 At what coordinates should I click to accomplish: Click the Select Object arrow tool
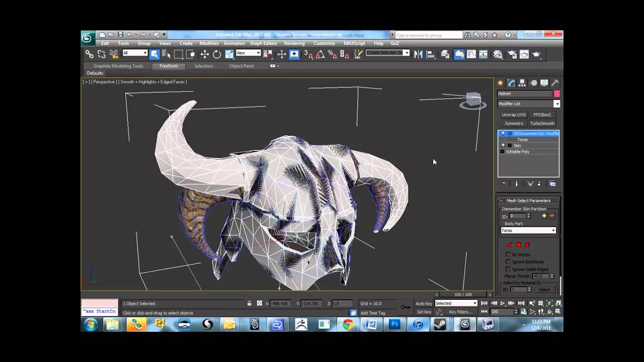pos(154,54)
